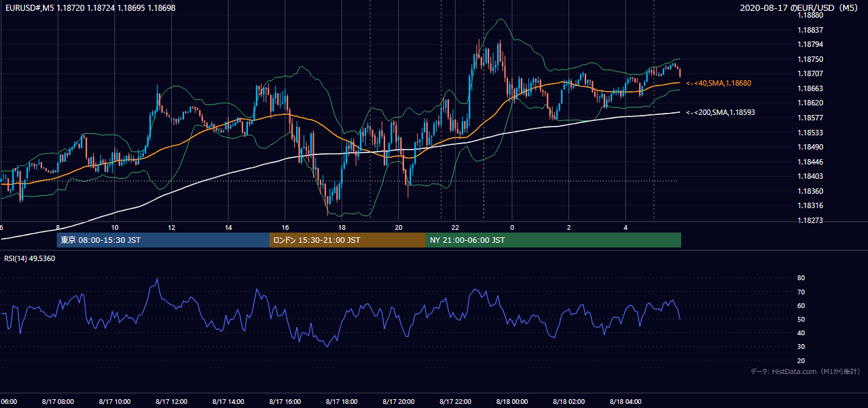Image resolution: width=868 pixels, height=408 pixels.
Task: Click price axis value 1.18533
Action: [811, 133]
